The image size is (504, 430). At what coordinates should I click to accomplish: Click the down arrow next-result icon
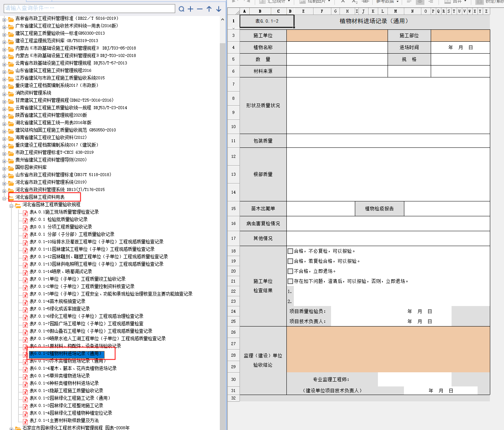click(x=219, y=9)
